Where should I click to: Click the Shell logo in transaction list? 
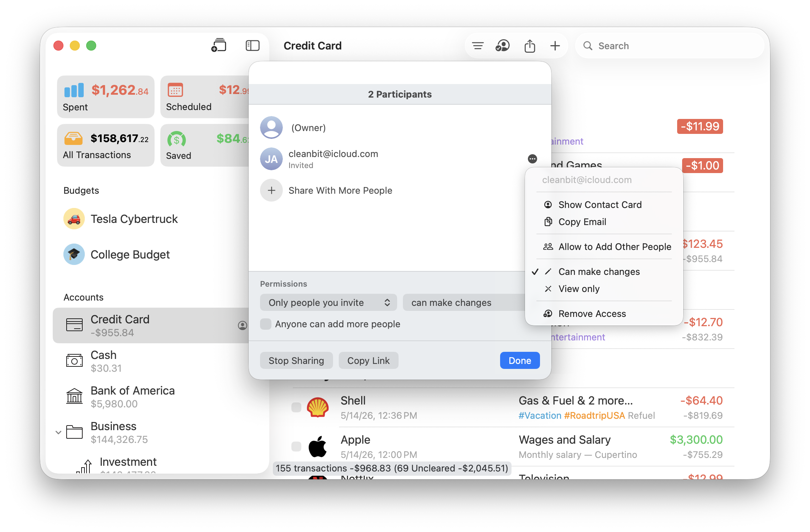318,407
